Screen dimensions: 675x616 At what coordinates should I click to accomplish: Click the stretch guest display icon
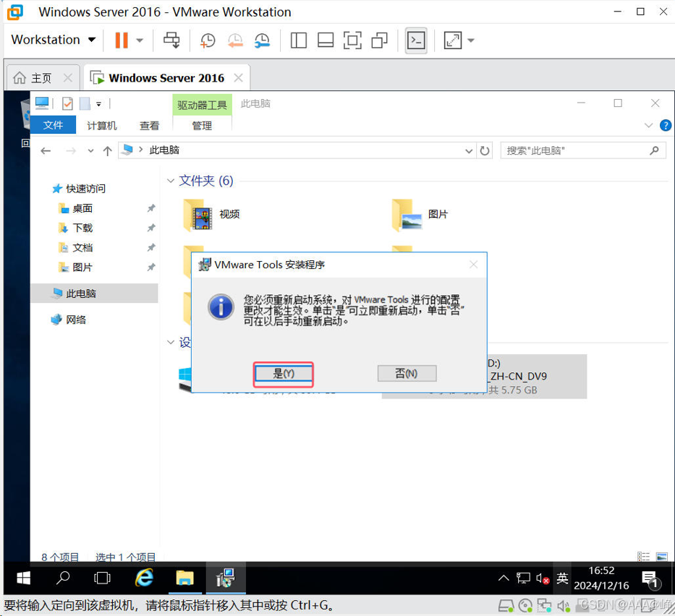[453, 40]
